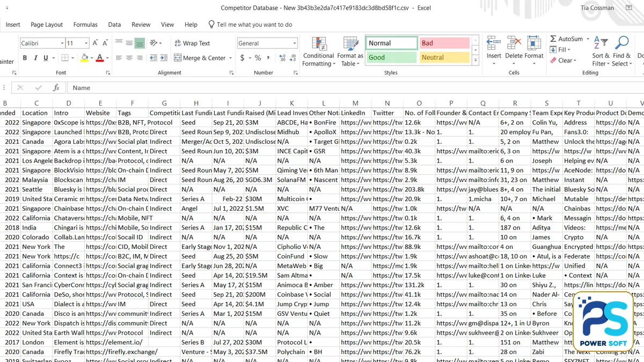Toggle Wrap Text
Viewport: 644px width, 362px height.
click(x=192, y=43)
